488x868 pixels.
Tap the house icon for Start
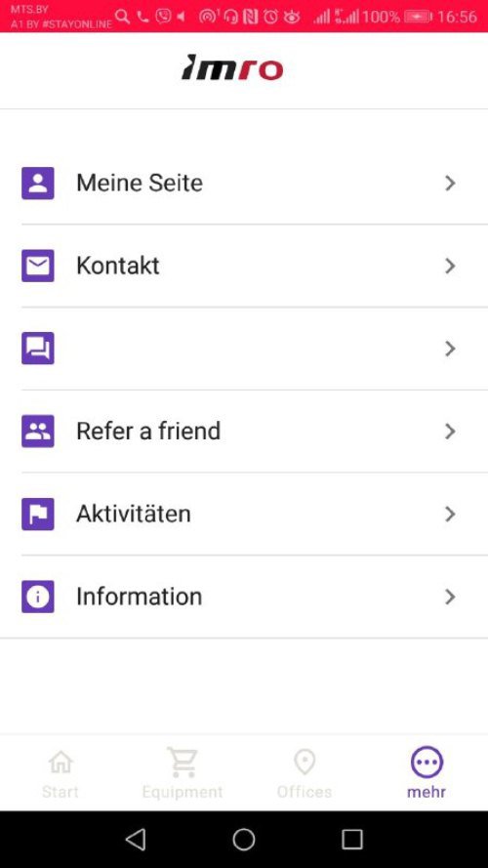(61, 763)
